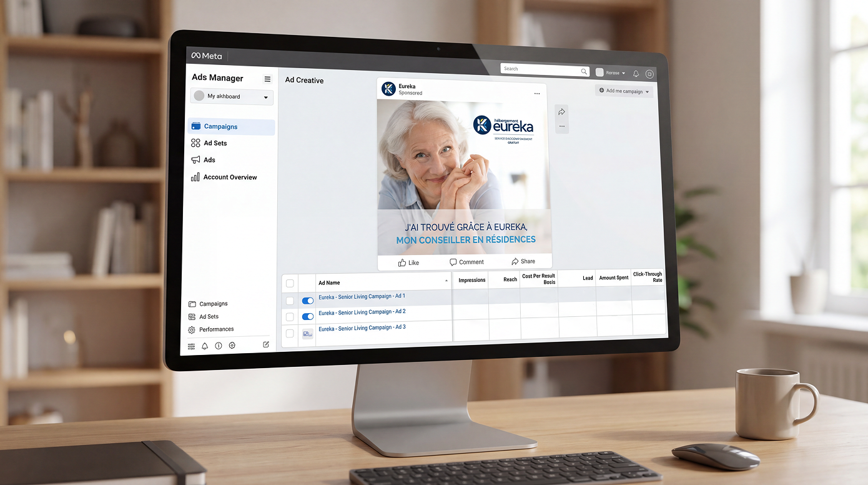Click the icon beside lower Ad Sets

tap(192, 317)
